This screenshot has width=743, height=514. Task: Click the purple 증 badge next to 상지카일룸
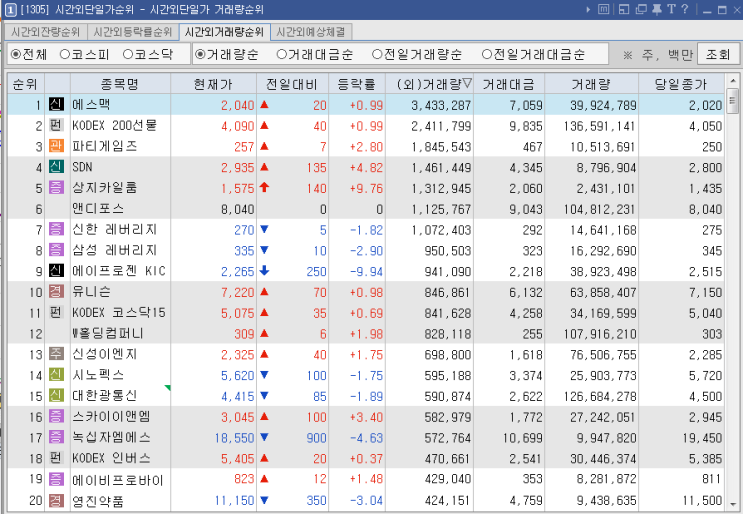coord(56,188)
